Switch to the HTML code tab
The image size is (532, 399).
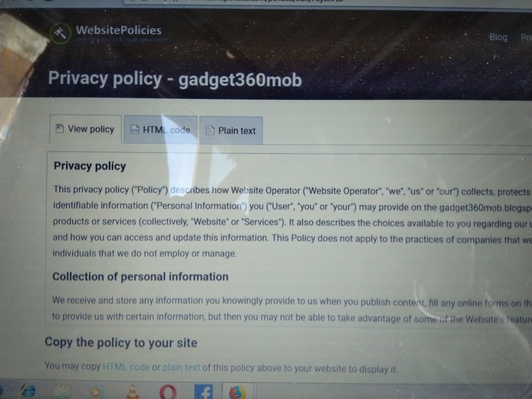161,130
